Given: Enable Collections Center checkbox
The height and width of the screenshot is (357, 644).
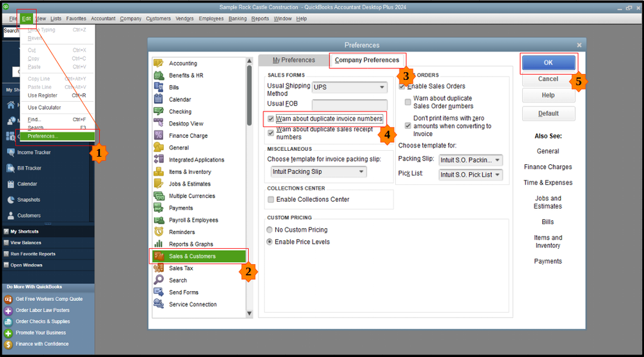Looking at the screenshot, I should [x=271, y=199].
